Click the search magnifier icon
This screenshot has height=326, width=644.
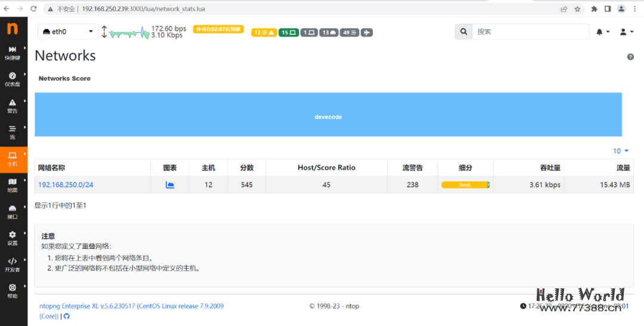(x=464, y=32)
